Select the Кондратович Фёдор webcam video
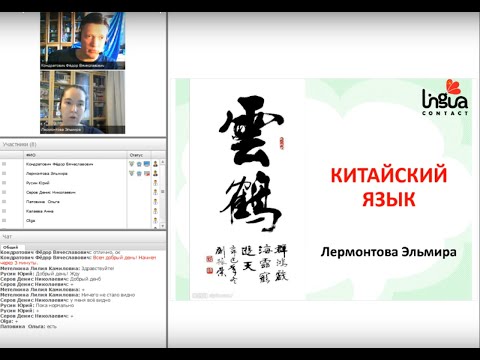Image resolution: width=480 pixels, height=360 pixels. (83, 41)
